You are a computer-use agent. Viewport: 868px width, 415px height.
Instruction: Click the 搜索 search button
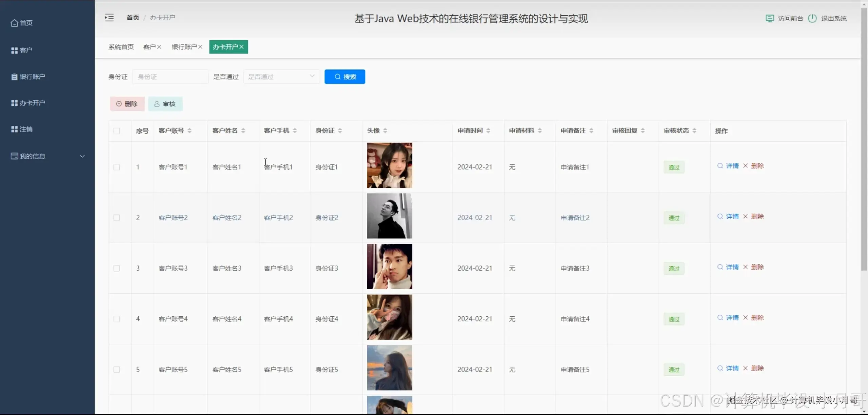344,77
